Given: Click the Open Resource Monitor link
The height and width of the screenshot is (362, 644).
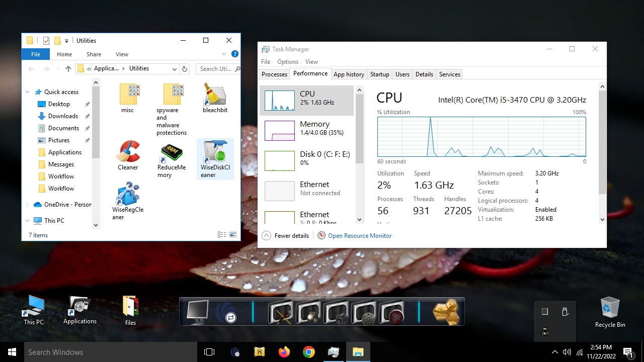Looking at the screenshot, I should (x=359, y=236).
